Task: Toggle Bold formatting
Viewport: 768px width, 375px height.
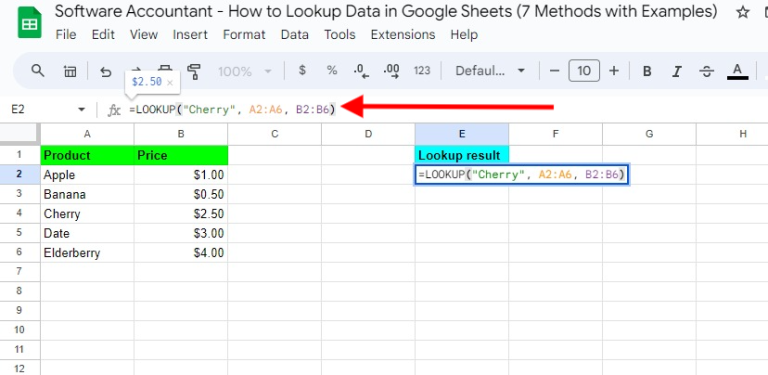Action: [x=647, y=71]
